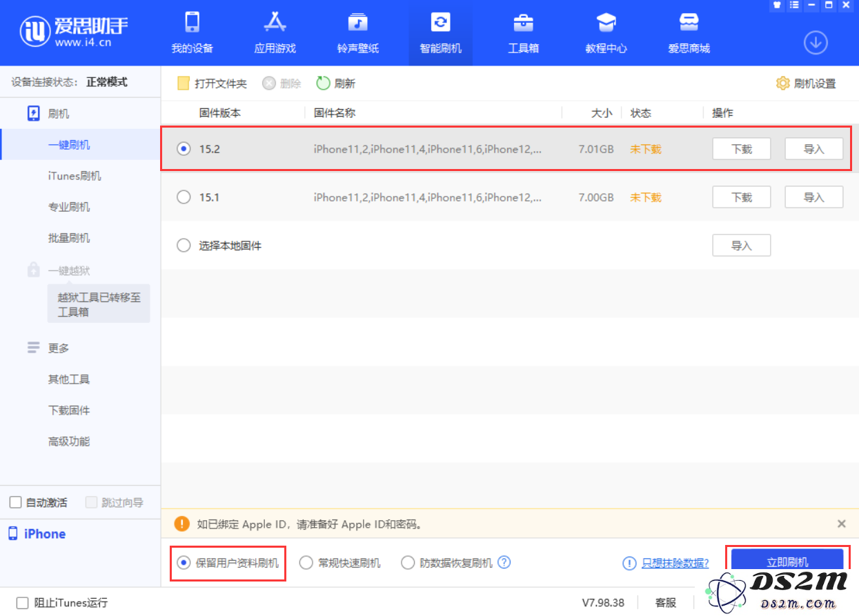Open the 爱思商城 tab
Viewport: 859px width, 616px height.
689,33
